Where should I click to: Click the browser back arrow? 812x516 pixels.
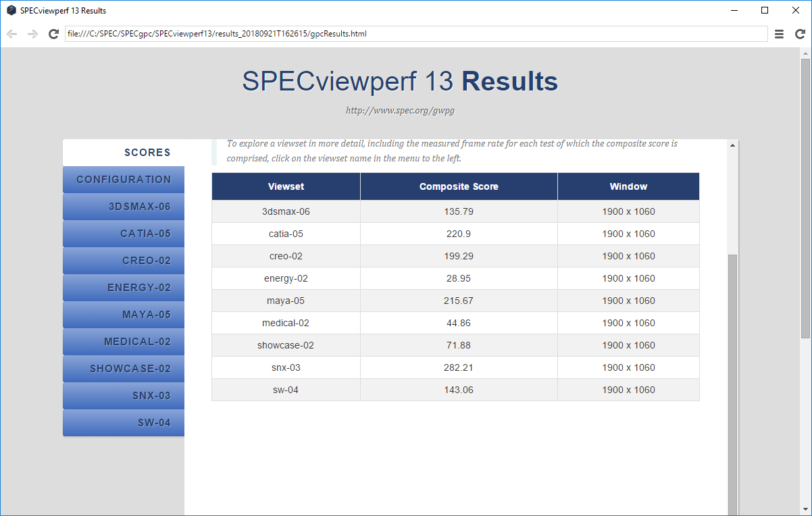tap(11, 34)
